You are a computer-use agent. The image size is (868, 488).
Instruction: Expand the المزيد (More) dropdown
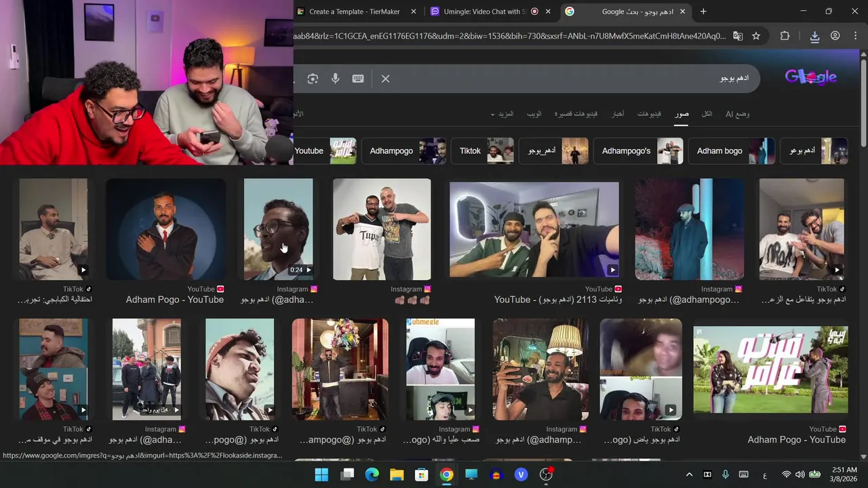[502, 114]
